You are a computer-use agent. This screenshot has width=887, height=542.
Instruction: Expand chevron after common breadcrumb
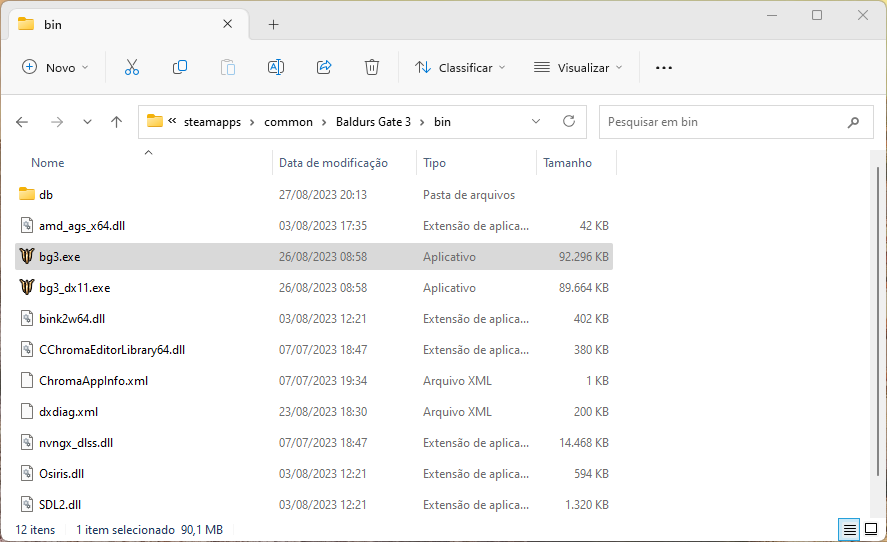tap(324, 122)
